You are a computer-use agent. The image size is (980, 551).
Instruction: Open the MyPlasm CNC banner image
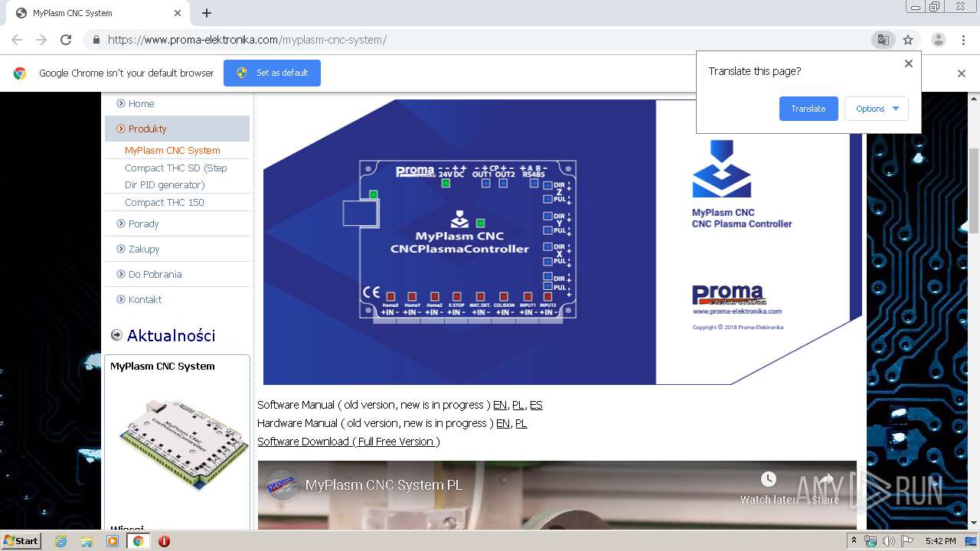[562, 242]
